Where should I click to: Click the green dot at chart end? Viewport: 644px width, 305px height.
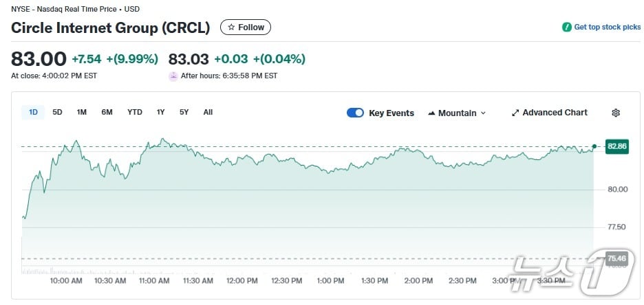[594, 146]
